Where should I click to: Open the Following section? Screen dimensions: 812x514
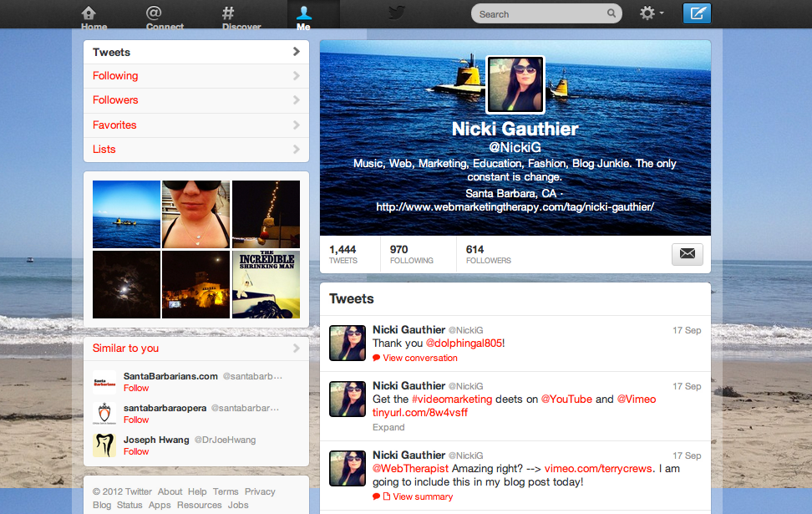pyautogui.click(x=196, y=76)
